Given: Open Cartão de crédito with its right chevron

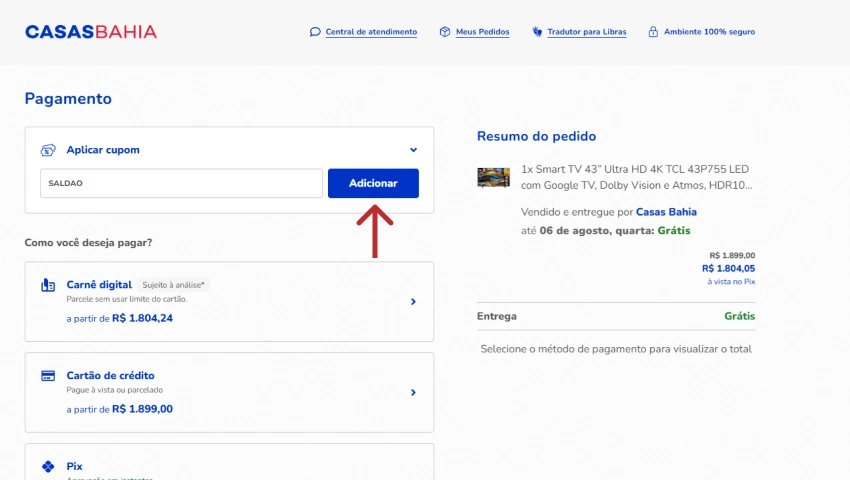Looking at the screenshot, I should click(413, 392).
